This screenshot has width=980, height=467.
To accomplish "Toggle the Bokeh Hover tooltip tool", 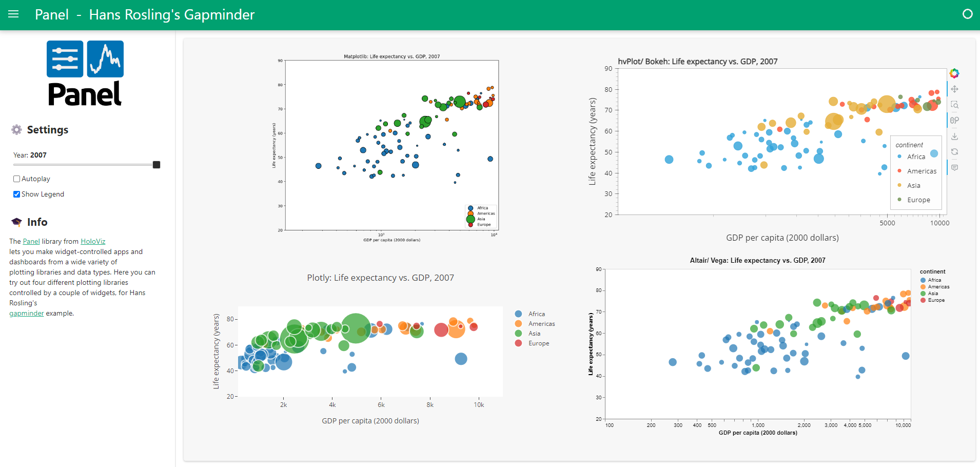I will [954, 168].
